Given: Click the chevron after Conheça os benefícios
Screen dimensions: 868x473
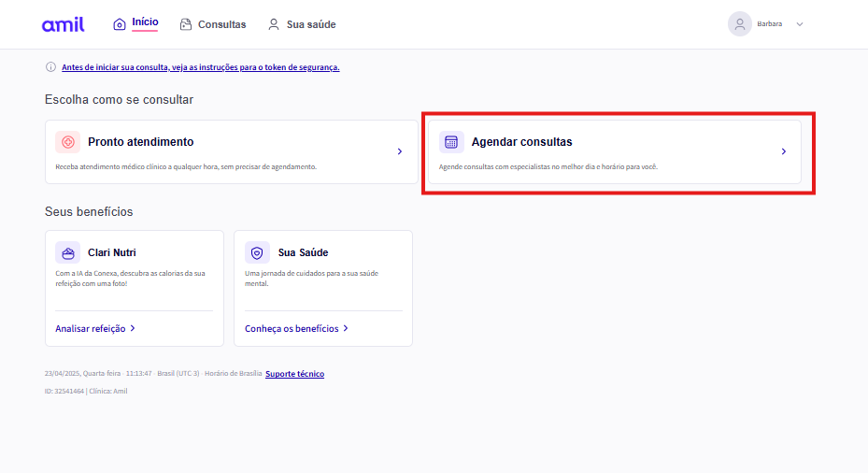Looking at the screenshot, I should [346, 328].
